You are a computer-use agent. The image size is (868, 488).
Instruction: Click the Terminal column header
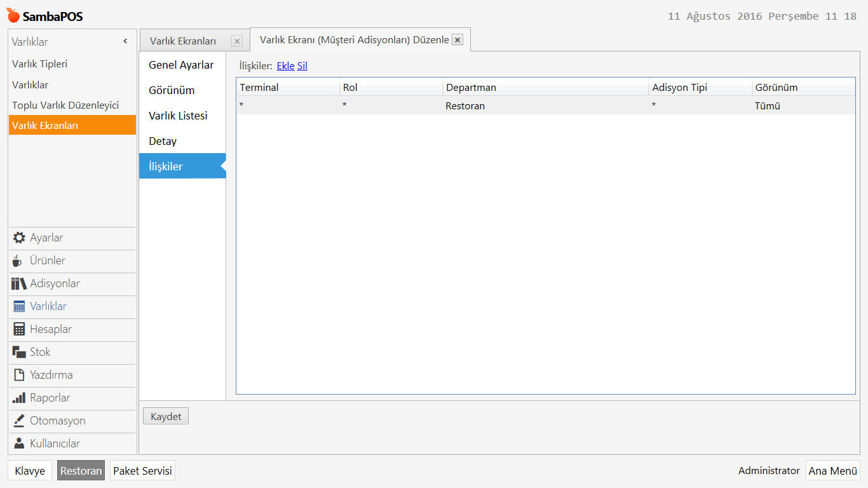(x=288, y=88)
